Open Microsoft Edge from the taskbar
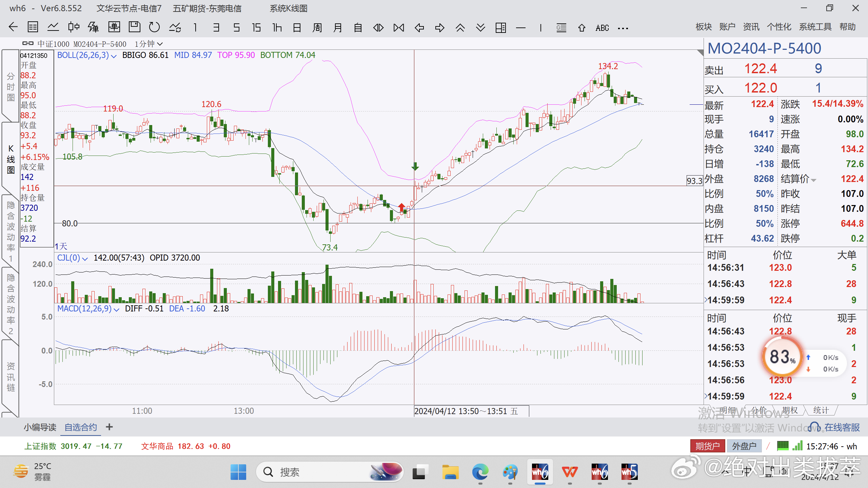868x488 pixels. click(x=480, y=472)
